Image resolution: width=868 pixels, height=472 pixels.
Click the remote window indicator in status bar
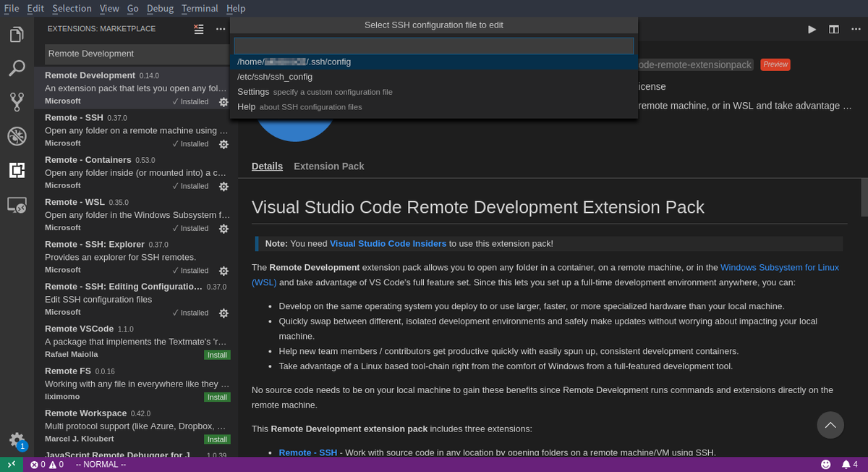(12, 464)
